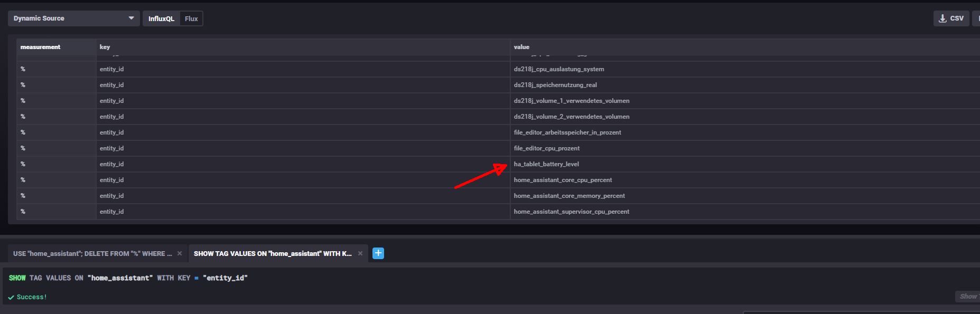Select value home_assistant_supervisor_cpu_percent
Image resolution: width=980 pixels, height=314 pixels.
pyautogui.click(x=571, y=212)
